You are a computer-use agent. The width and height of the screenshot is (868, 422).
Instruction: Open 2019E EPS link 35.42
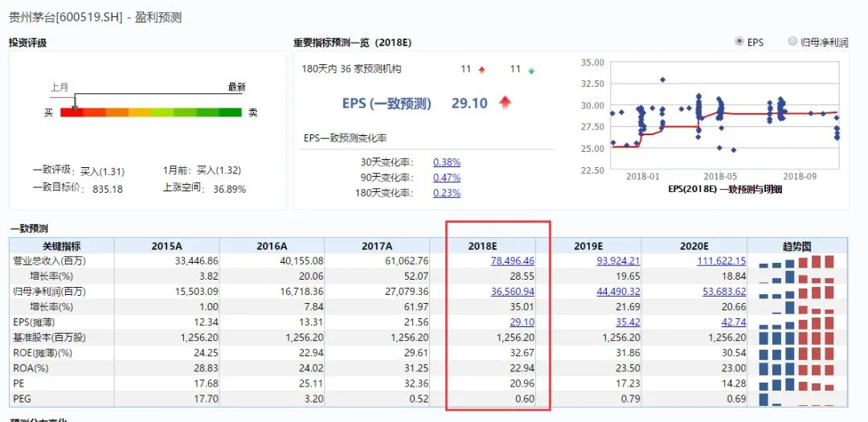tap(628, 322)
